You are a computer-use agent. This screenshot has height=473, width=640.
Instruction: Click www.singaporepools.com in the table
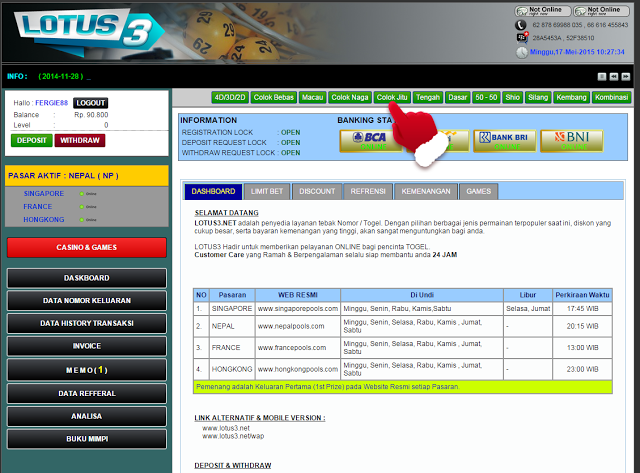click(298, 309)
